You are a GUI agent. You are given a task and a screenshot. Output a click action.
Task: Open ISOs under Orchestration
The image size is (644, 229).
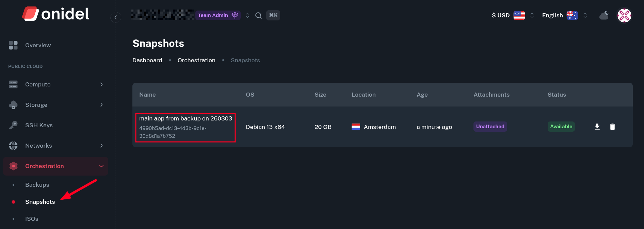pyautogui.click(x=32, y=219)
